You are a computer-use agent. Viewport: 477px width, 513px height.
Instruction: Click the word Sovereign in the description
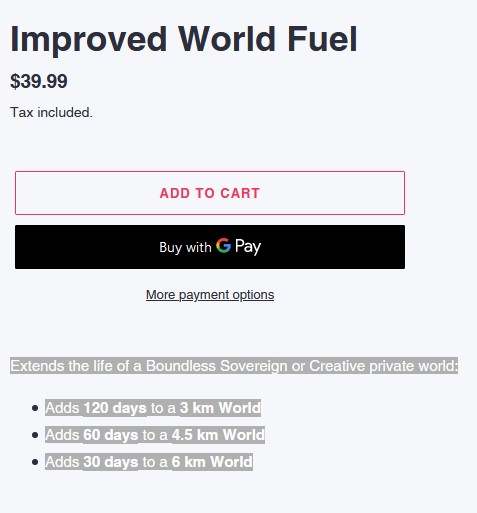[254, 366]
